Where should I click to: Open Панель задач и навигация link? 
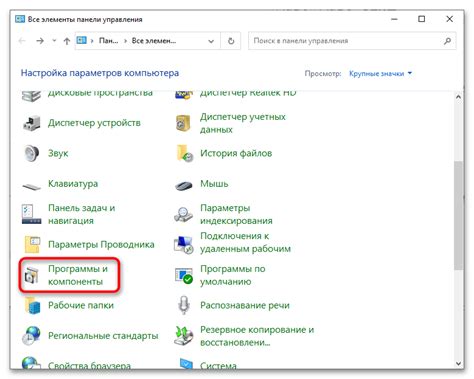pyautogui.click(x=82, y=214)
